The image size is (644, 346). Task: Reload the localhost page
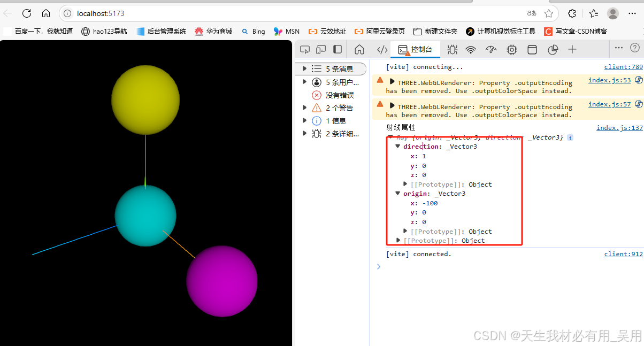click(27, 13)
